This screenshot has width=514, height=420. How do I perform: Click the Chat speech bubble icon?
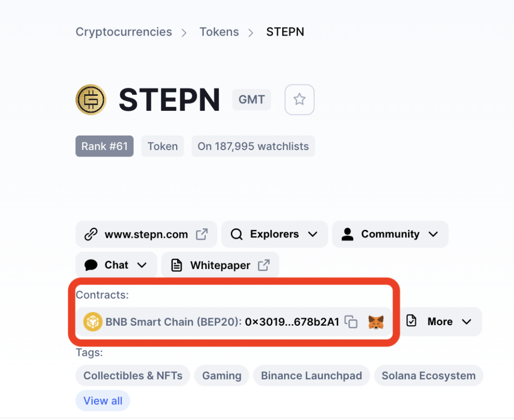(x=91, y=265)
